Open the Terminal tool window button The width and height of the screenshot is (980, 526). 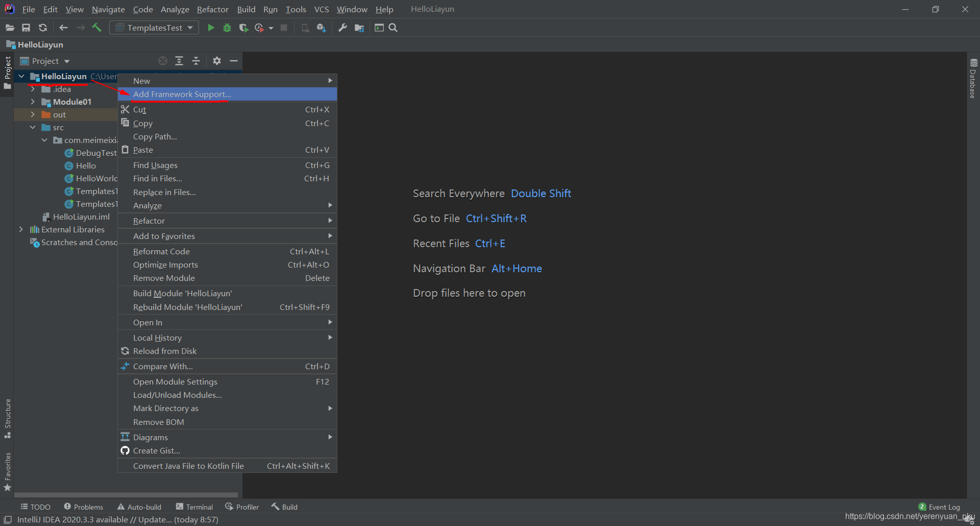pos(194,507)
